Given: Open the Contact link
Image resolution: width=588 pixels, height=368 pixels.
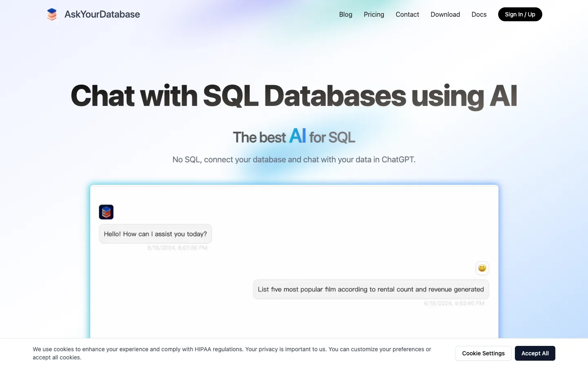Looking at the screenshot, I should click(407, 14).
